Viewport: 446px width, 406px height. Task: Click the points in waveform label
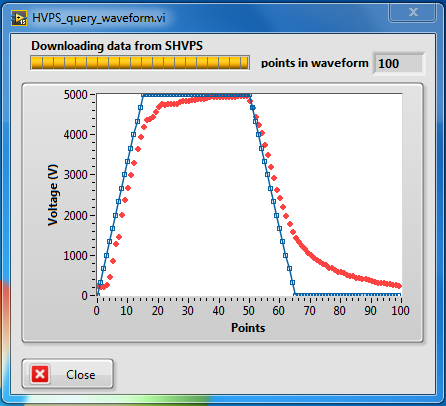(315, 63)
